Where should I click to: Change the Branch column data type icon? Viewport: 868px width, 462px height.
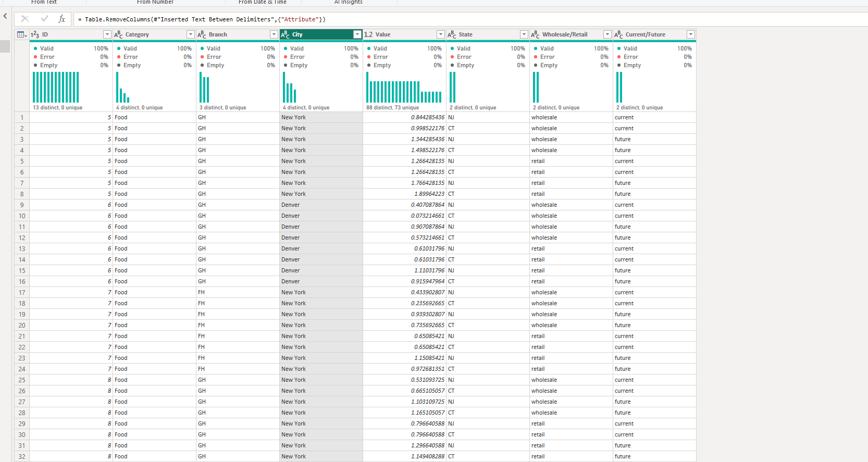202,34
